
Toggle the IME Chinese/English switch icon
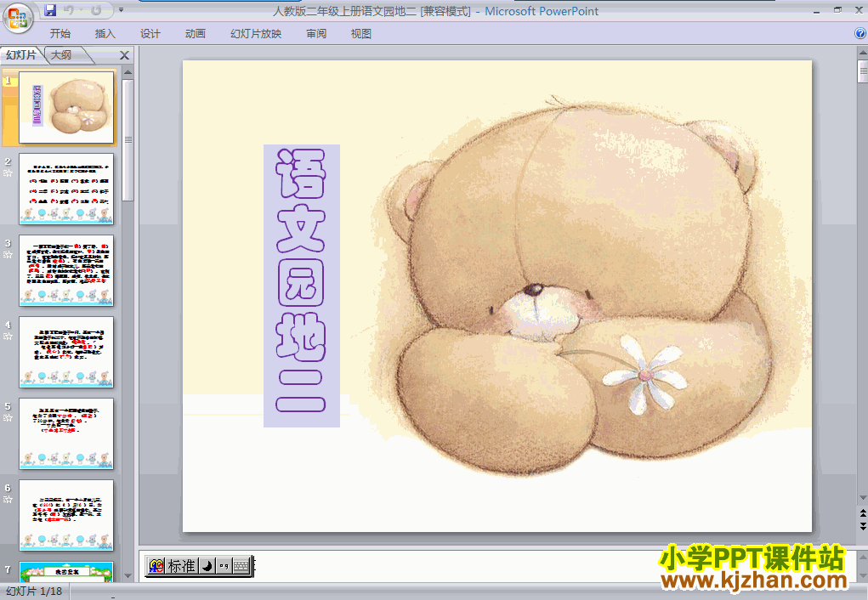point(156,566)
